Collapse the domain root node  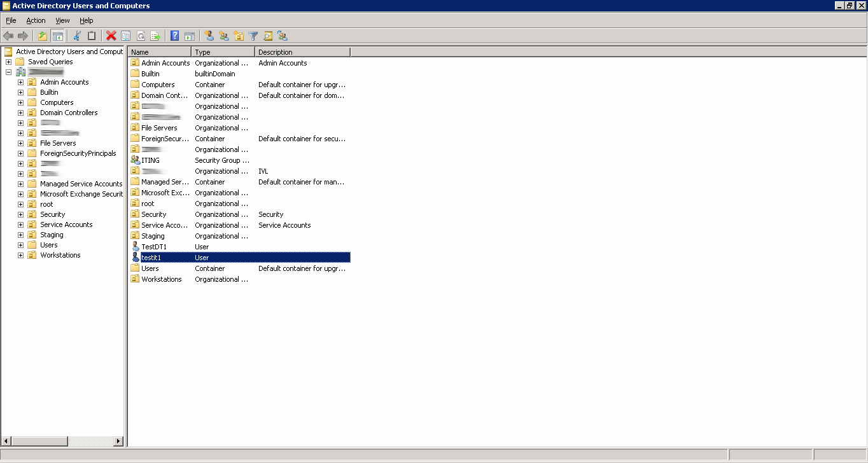pos(8,72)
